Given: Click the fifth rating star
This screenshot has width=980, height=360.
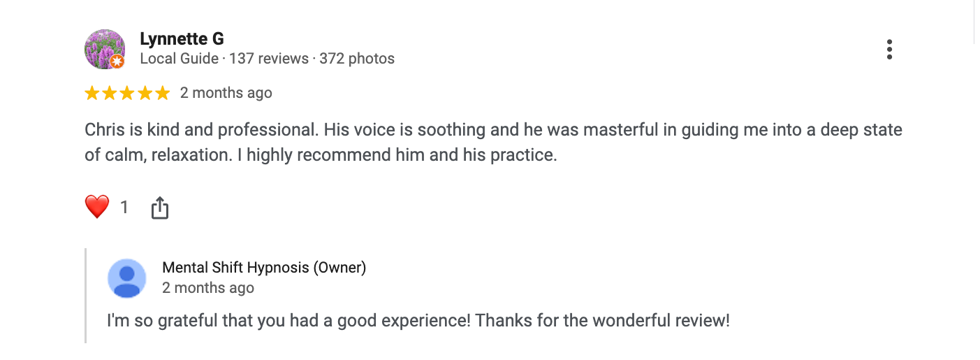Looking at the screenshot, I should click(162, 93).
